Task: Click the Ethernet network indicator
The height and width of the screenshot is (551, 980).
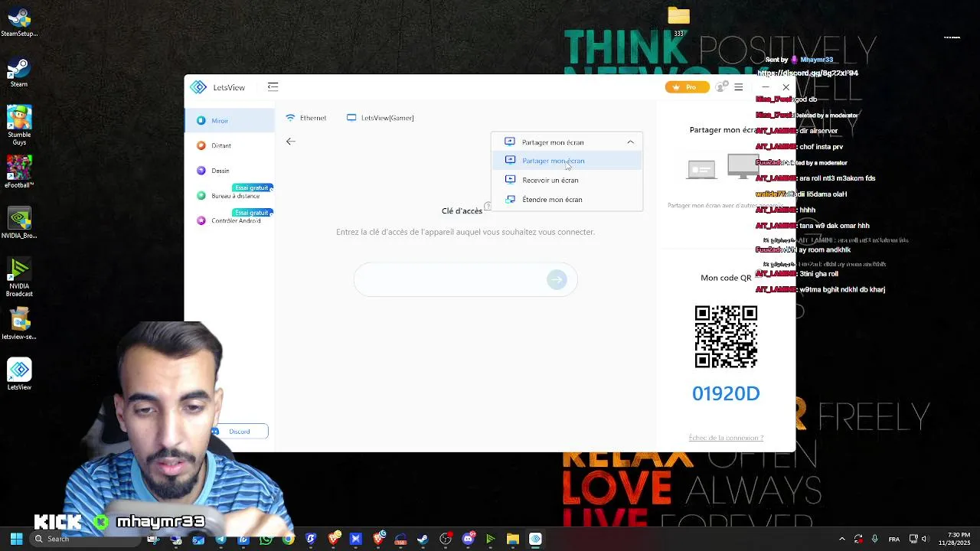Action: point(306,118)
